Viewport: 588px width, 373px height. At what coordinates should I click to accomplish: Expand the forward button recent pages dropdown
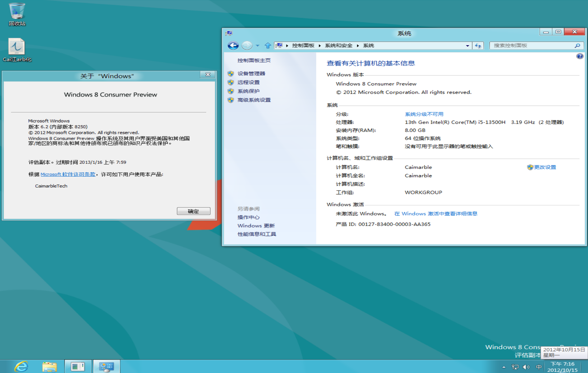pos(257,45)
